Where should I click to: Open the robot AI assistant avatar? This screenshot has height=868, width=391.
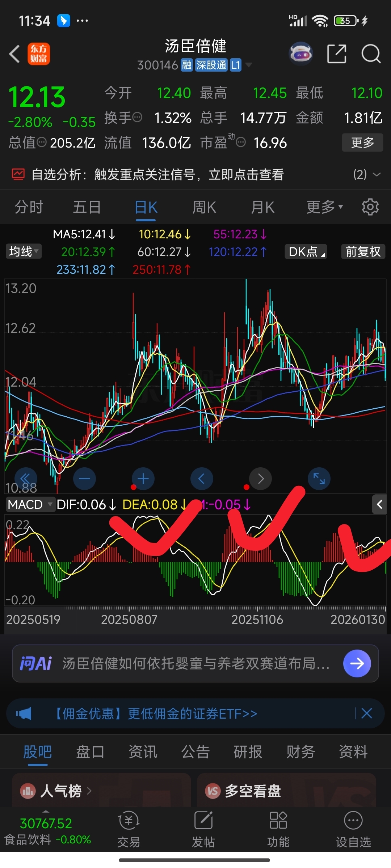[x=301, y=54]
